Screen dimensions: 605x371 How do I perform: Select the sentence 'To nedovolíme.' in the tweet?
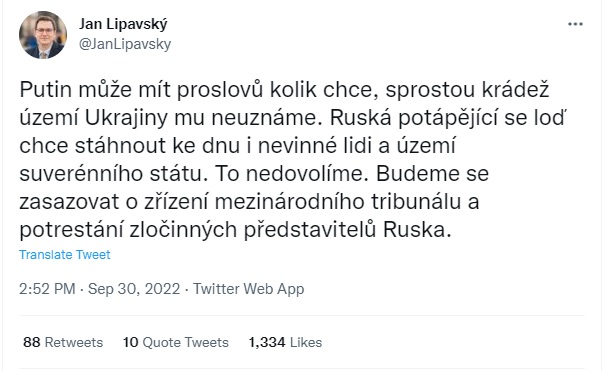tap(289, 174)
